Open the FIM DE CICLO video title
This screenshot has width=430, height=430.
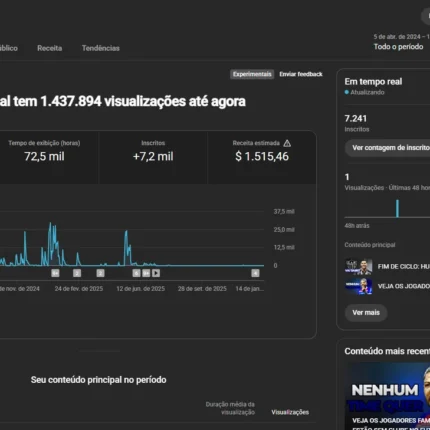pos(404,267)
